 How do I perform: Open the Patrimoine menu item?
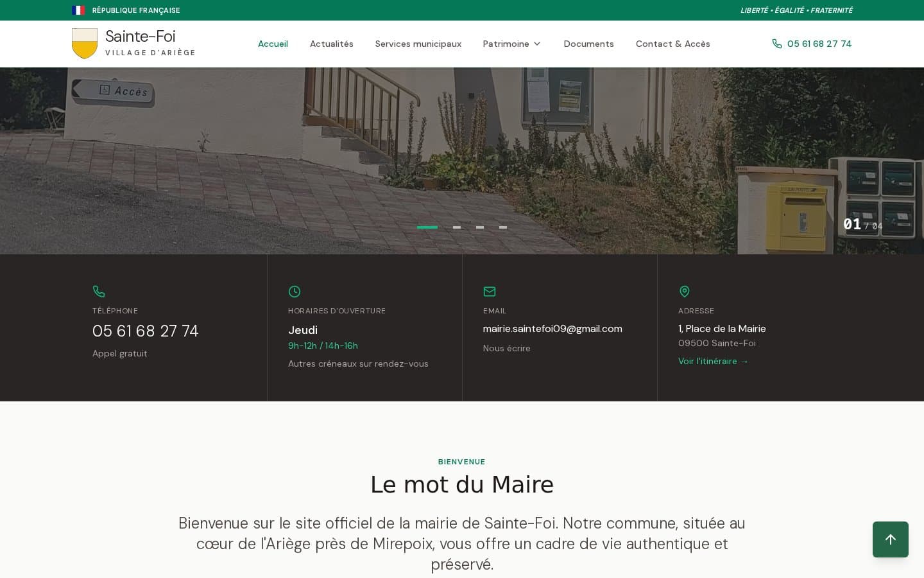[x=506, y=44]
